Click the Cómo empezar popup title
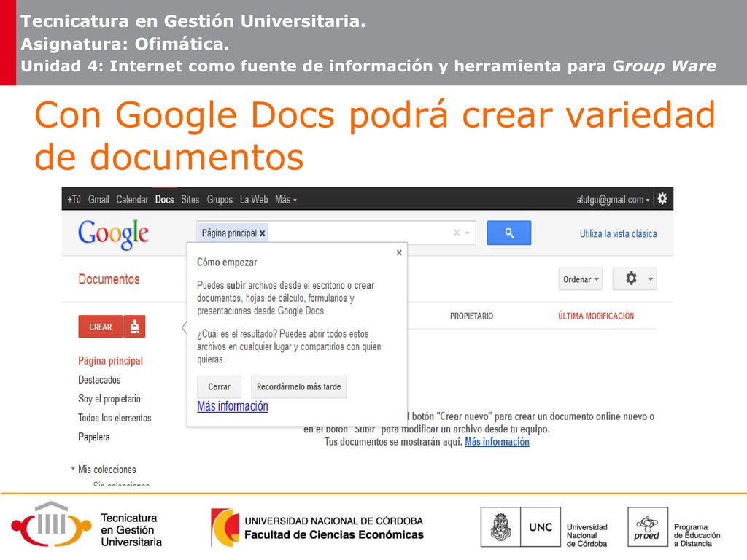Screen dimensions: 747x560 [x=227, y=262]
